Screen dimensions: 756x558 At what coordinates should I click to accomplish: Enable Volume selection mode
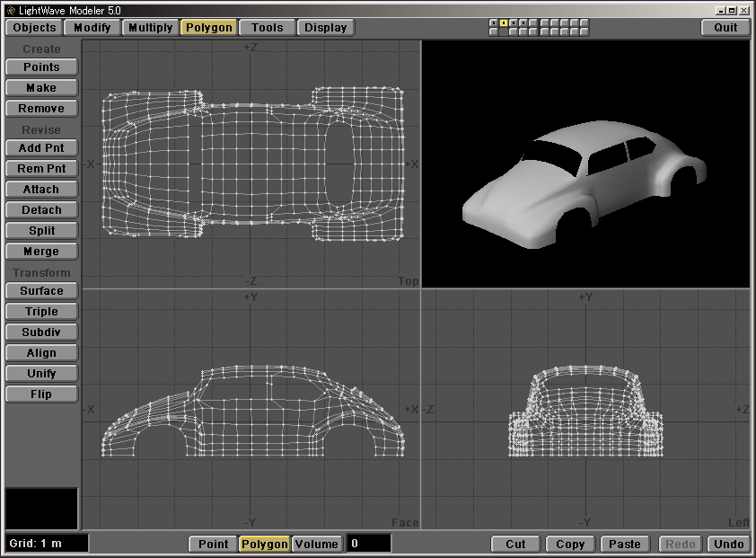pyautogui.click(x=316, y=544)
